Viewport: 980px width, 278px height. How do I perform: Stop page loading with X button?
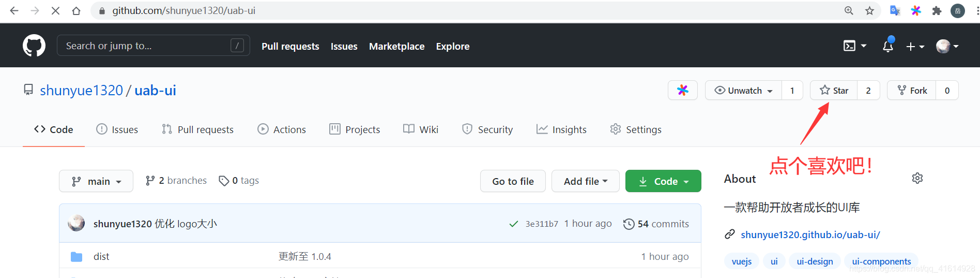(55, 10)
